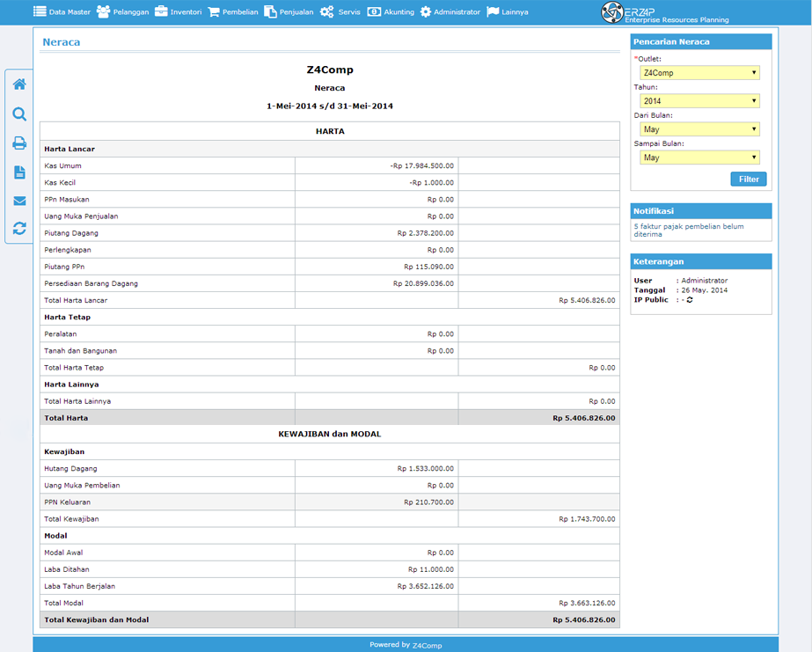Click the home icon in sidebar
This screenshot has width=812, height=652.
tap(19, 84)
